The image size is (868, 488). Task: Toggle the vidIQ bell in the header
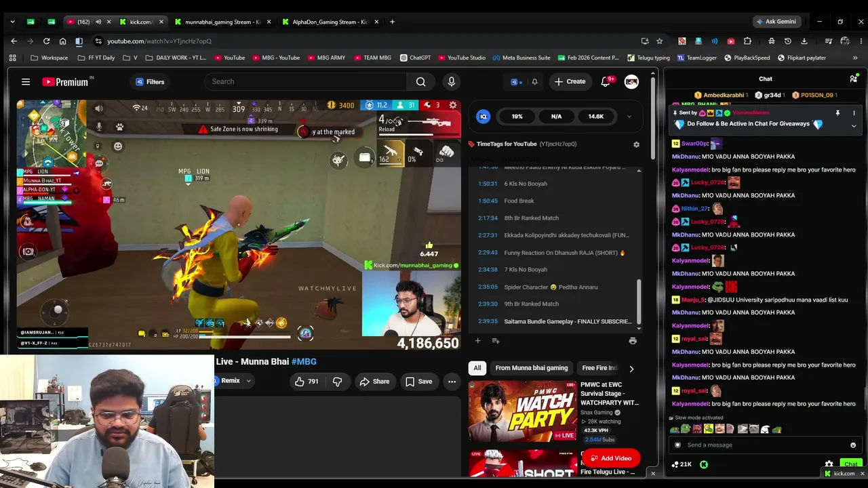pos(534,82)
